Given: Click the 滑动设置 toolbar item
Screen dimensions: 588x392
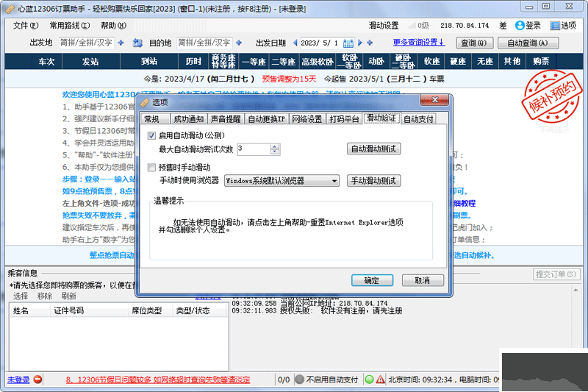Looking at the screenshot, I should (x=383, y=26).
